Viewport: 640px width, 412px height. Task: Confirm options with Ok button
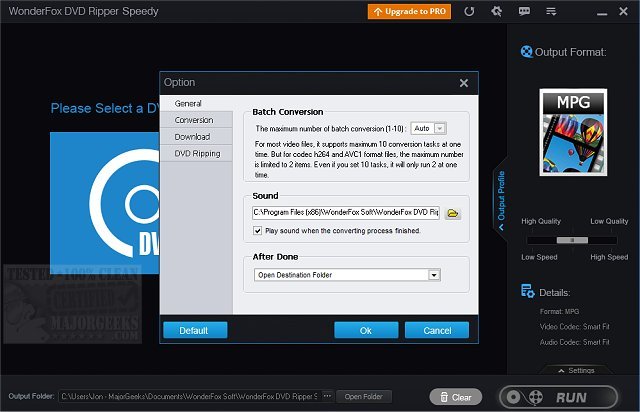point(366,330)
